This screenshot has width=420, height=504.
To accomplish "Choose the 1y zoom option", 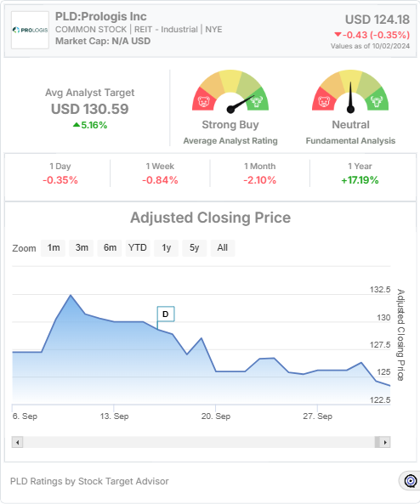I will (167, 248).
